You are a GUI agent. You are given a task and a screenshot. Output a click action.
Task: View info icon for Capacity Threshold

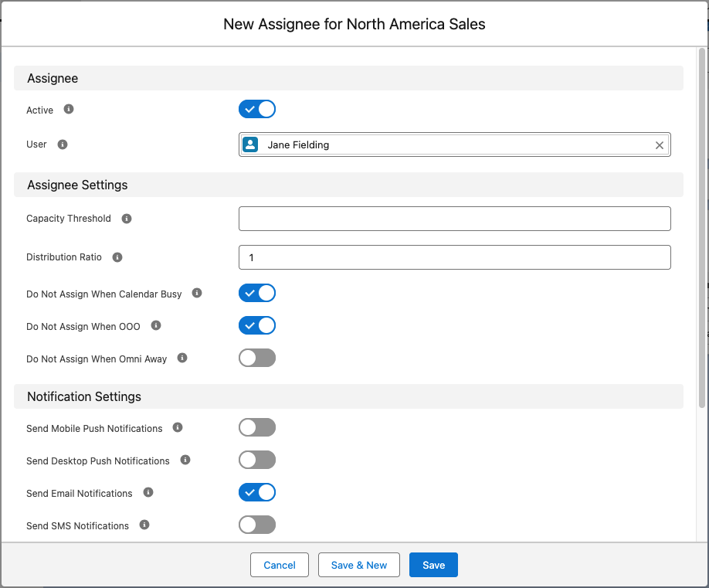[x=127, y=219]
